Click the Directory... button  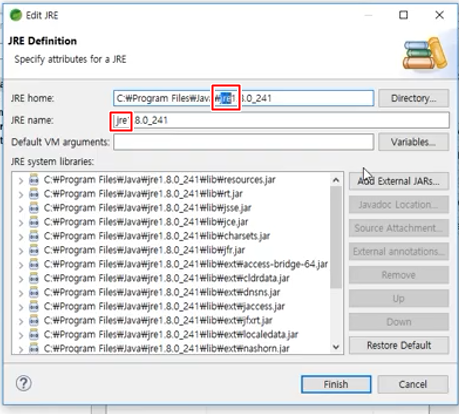point(414,98)
